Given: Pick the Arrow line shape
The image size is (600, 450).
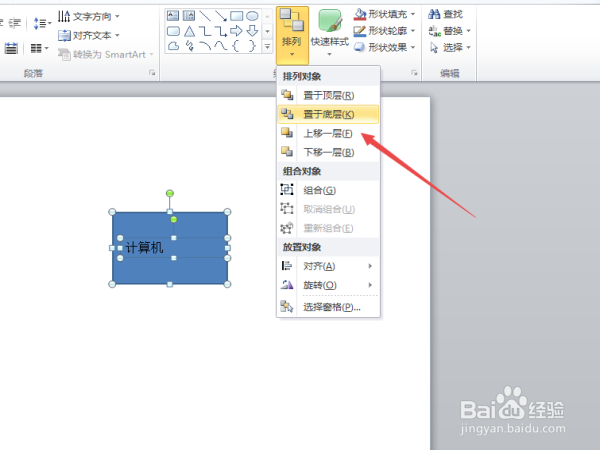Looking at the screenshot, I should pyautogui.click(x=221, y=16).
